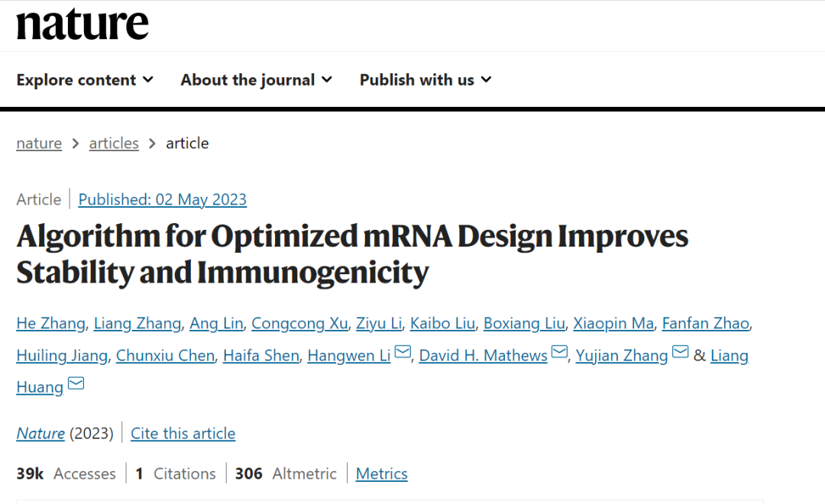The height and width of the screenshot is (504, 825).
Task: Click envelope icon next to Hangwen Li
Action: click(x=403, y=353)
